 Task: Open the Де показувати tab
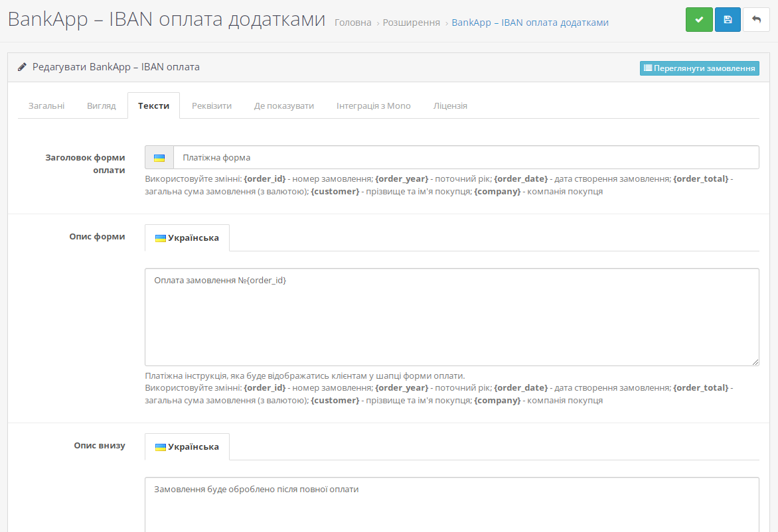[283, 106]
